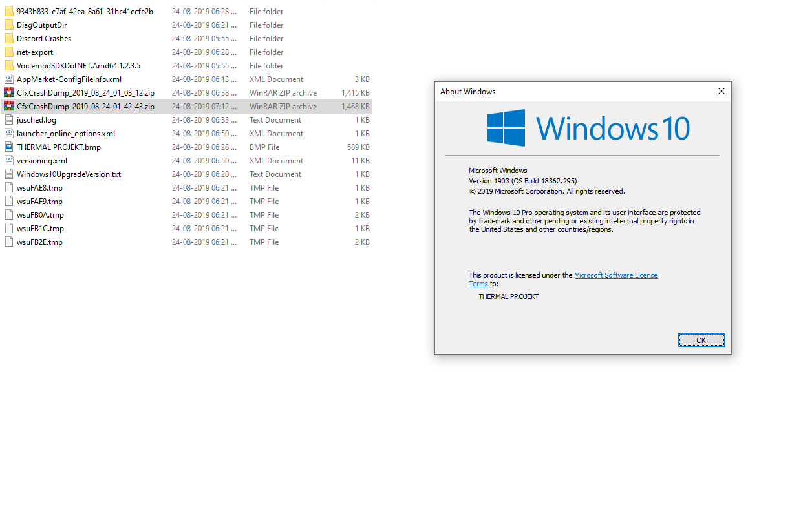Click the Windows10UpgradeVersion.txt file name
This screenshot has width=812, height=509.
tap(69, 174)
